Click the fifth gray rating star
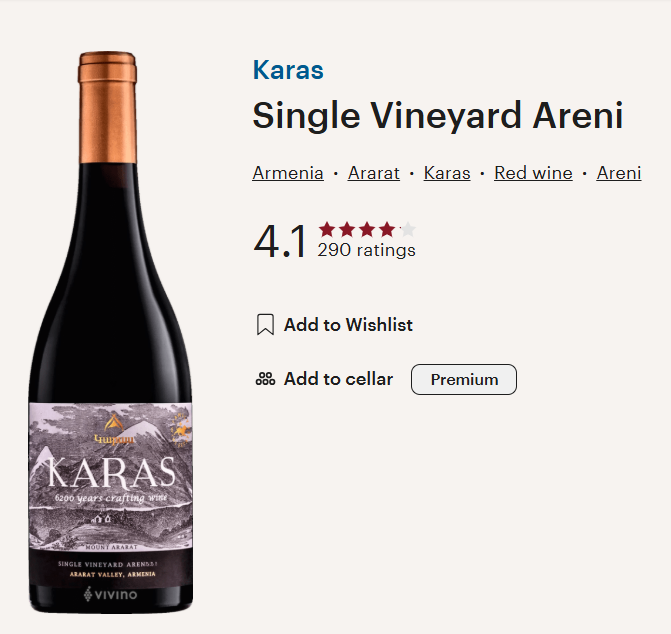The width and height of the screenshot is (671, 634). pyautogui.click(x=407, y=229)
